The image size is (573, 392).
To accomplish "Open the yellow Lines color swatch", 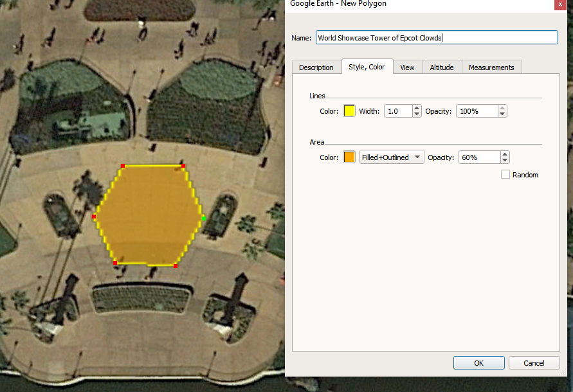I will 349,111.
